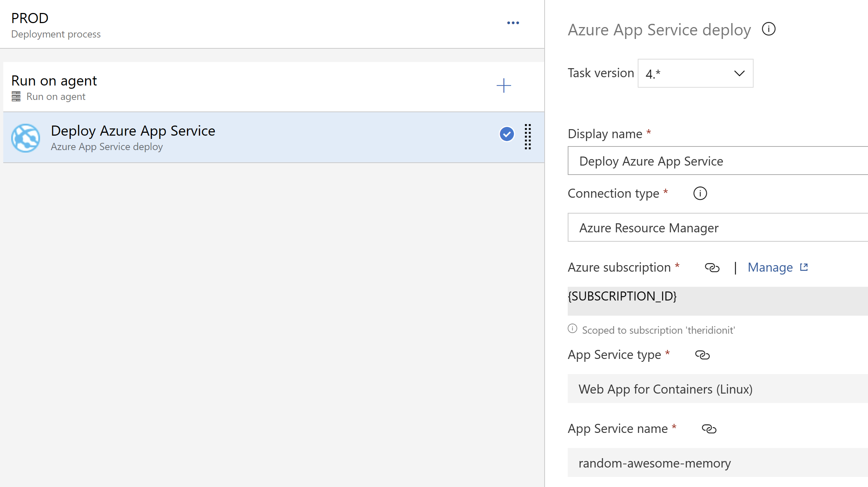Click the Run on agent server icon
Screen dimensions: 868x487
[x=16, y=96]
